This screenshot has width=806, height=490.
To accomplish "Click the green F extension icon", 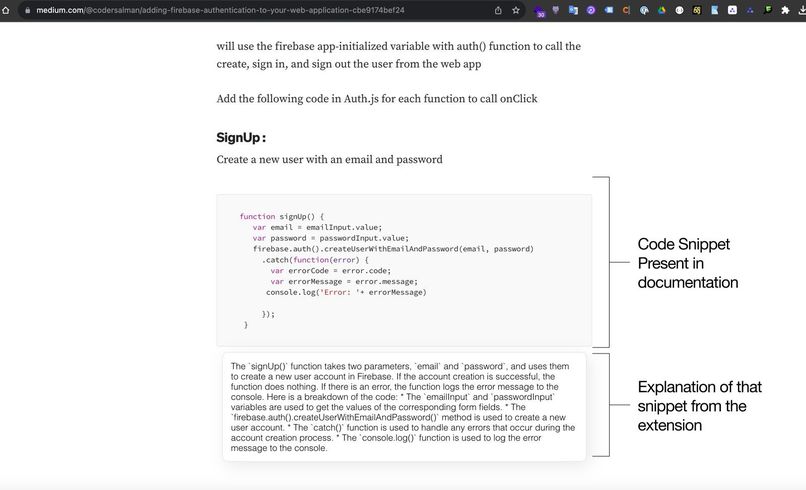I will tap(767, 10).
